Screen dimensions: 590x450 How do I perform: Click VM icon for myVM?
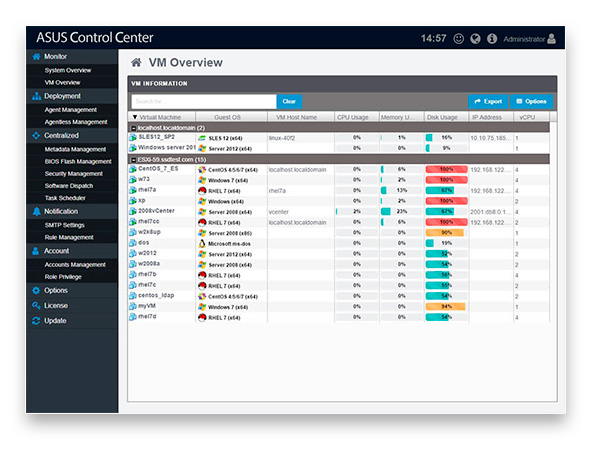pyautogui.click(x=133, y=307)
